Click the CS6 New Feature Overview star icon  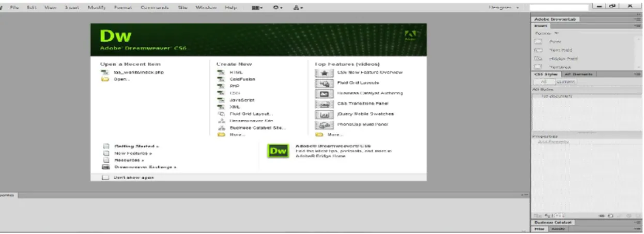pyautogui.click(x=325, y=73)
